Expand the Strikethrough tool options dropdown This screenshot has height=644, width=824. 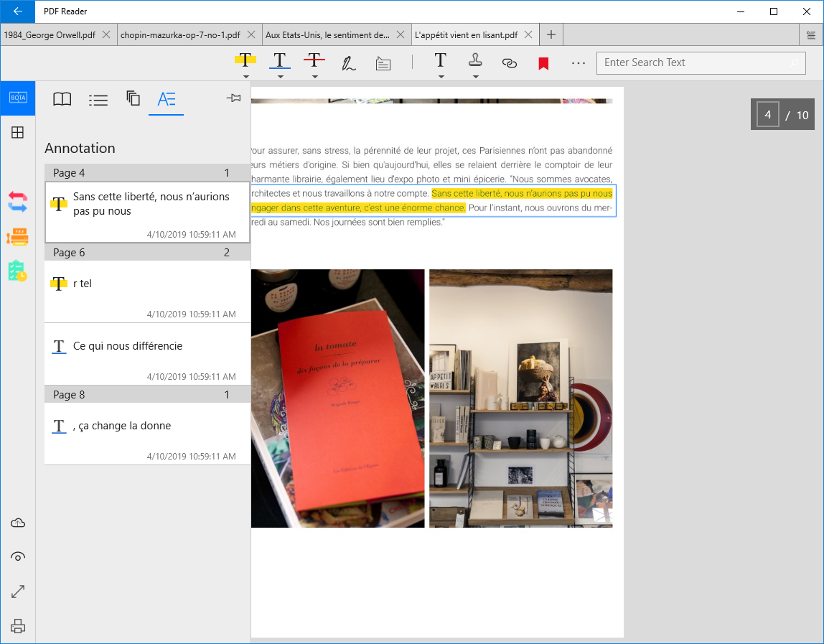click(x=315, y=77)
